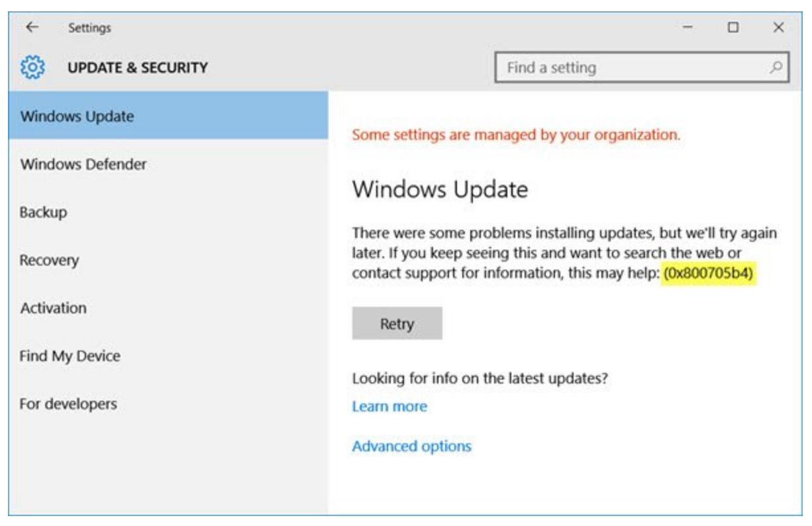Minimize the Settings window
This screenshot has height=526, width=812.
tap(688, 28)
